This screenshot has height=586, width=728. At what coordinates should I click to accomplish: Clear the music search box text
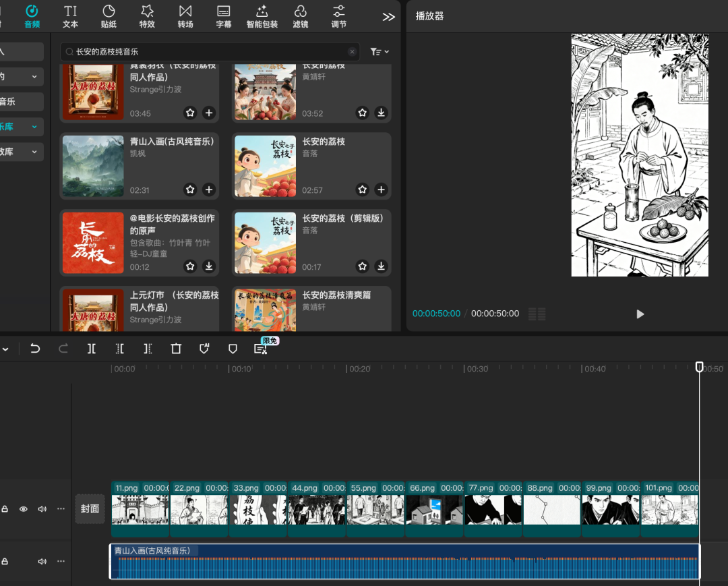tap(352, 52)
